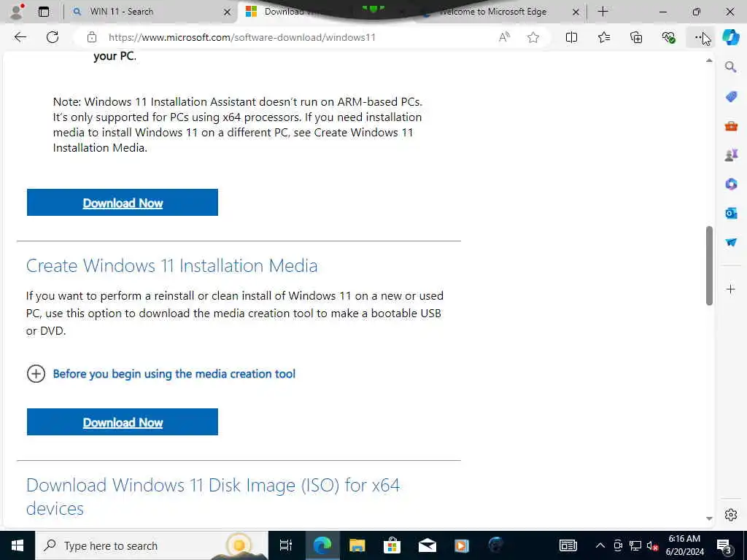The height and width of the screenshot is (560, 747).
Task: Open muted volume icon in tray
Action: [x=652, y=545]
